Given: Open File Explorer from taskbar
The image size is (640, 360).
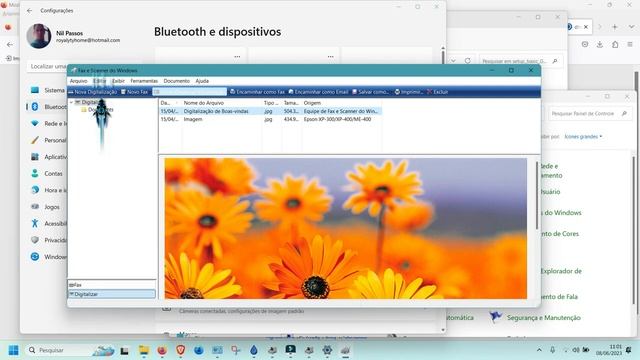Looking at the screenshot, I should 144,350.
